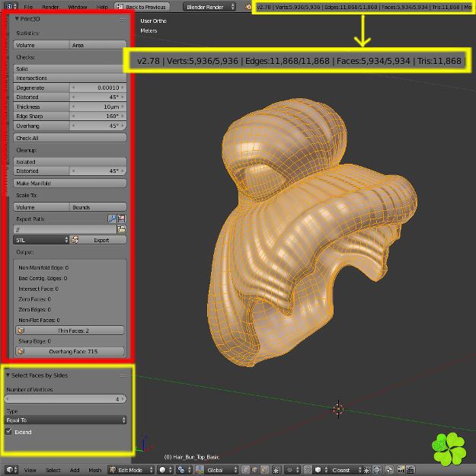Open the Select menu
Screen dimensions: 476x476
53,470
